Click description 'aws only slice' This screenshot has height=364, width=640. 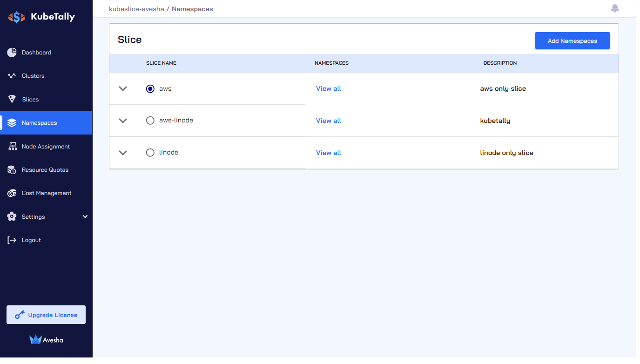503,88
